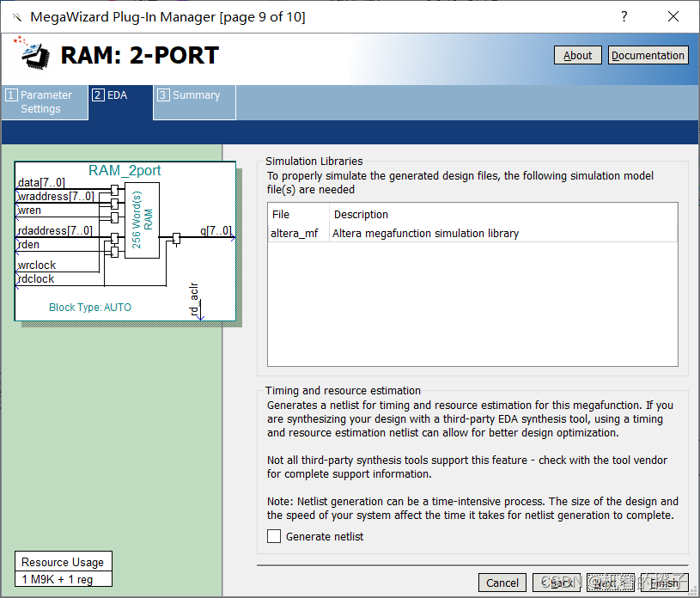Click the page number 3 box on Summary

(163, 95)
